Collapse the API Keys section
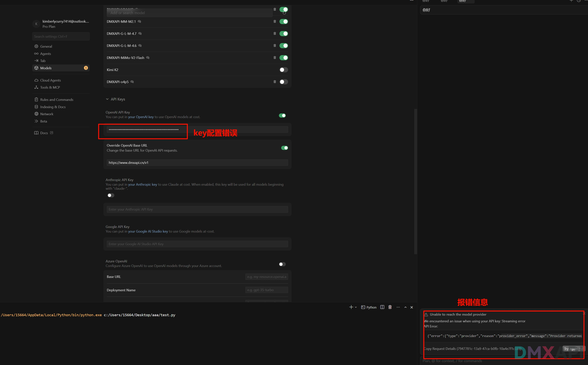Screen dimensions: 588x365 107,99
